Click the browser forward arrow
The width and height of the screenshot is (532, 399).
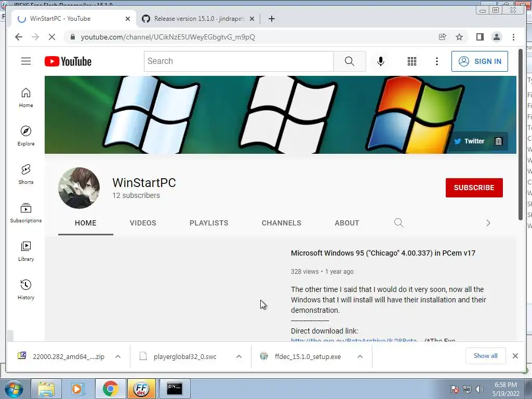click(x=35, y=37)
